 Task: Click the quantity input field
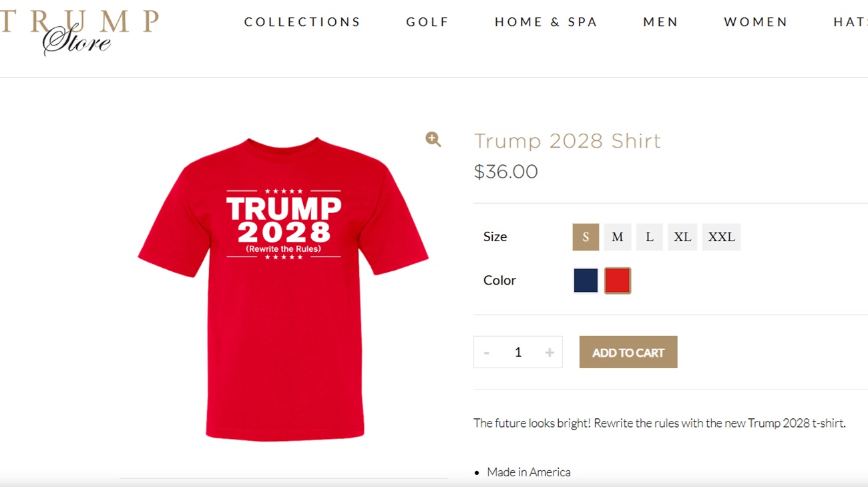(x=518, y=352)
